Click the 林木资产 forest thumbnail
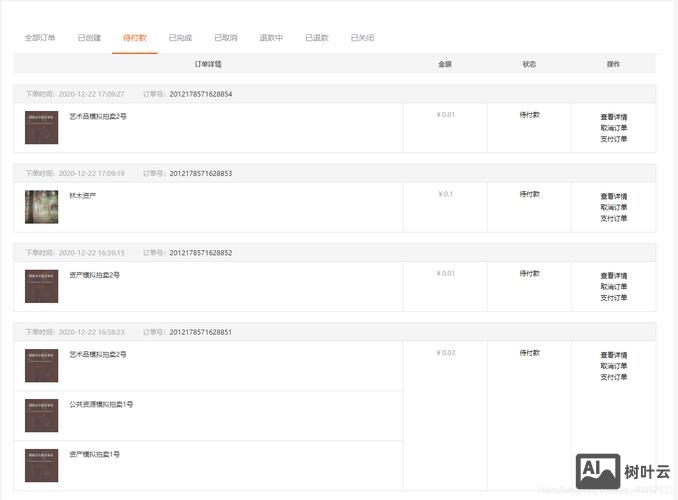Image resolution: width=678 pixels, height=500 pixels. 42,207
